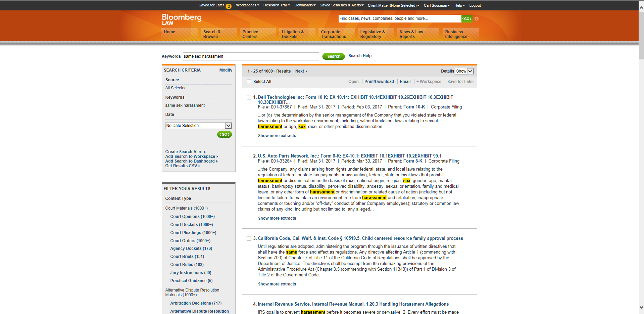
Task: Click the vertical scrollbar down arrow
Action: 641,306
